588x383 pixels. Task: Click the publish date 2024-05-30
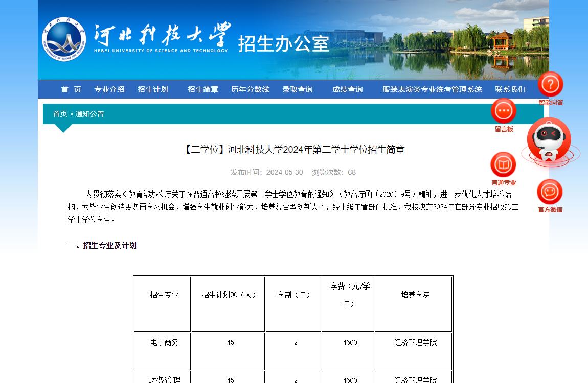pyautogui.click(x=285, y=172)
